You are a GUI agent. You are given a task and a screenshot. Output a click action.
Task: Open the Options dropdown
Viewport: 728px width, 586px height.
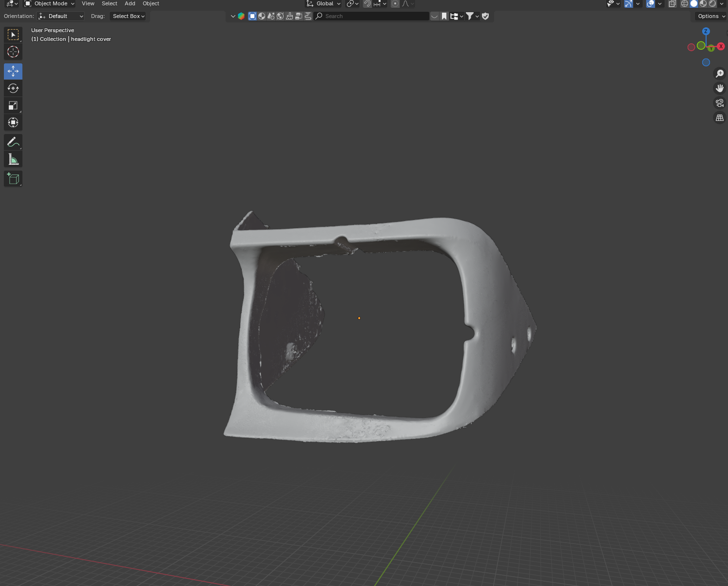click(711, 16)
